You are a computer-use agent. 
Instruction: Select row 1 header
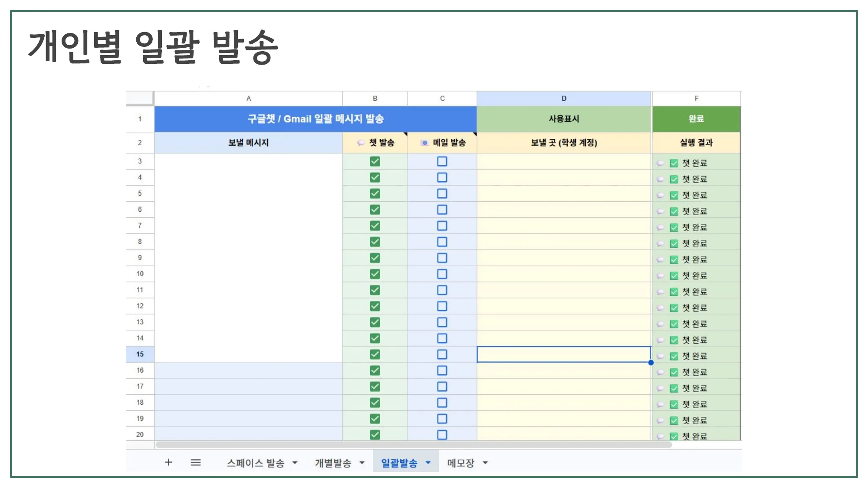click(140, 119)
